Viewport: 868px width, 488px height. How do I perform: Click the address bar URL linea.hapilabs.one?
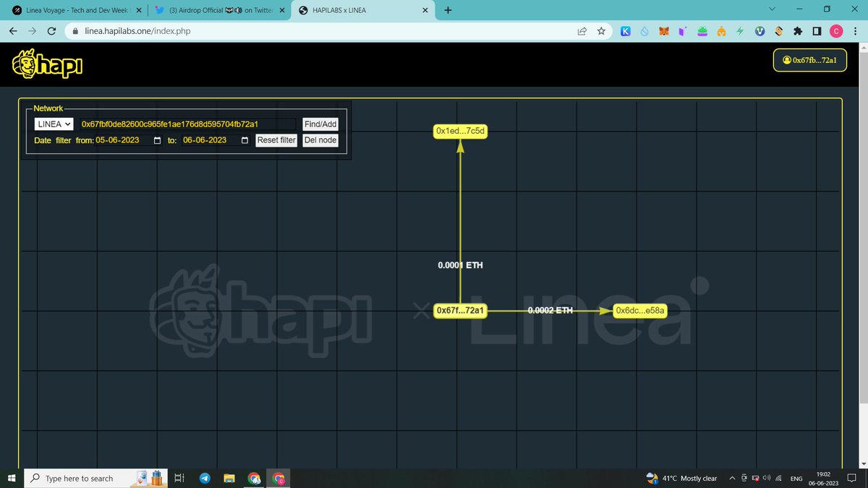pos(139,31)
